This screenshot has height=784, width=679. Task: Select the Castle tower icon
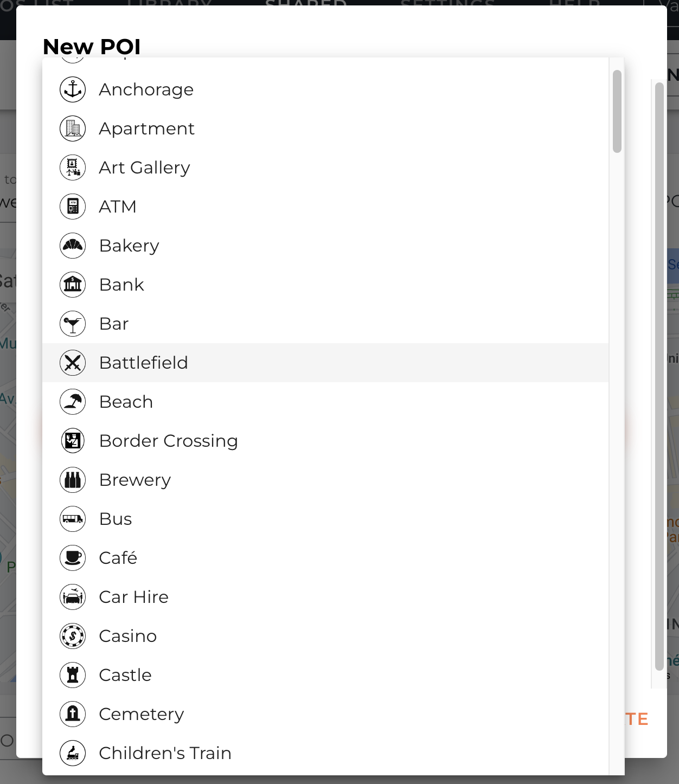(x=73, y=675)
